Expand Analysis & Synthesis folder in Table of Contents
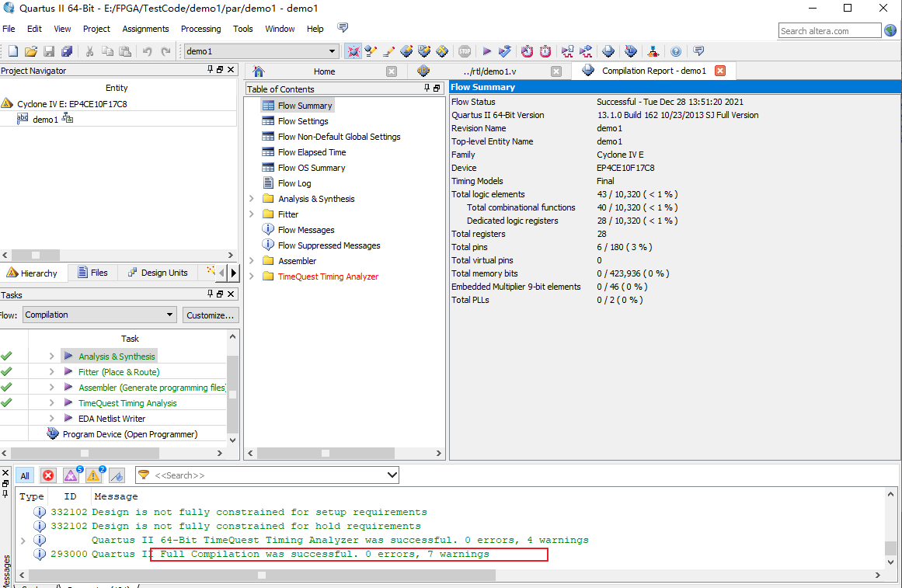The image size is (902, 588). (252, 199)
